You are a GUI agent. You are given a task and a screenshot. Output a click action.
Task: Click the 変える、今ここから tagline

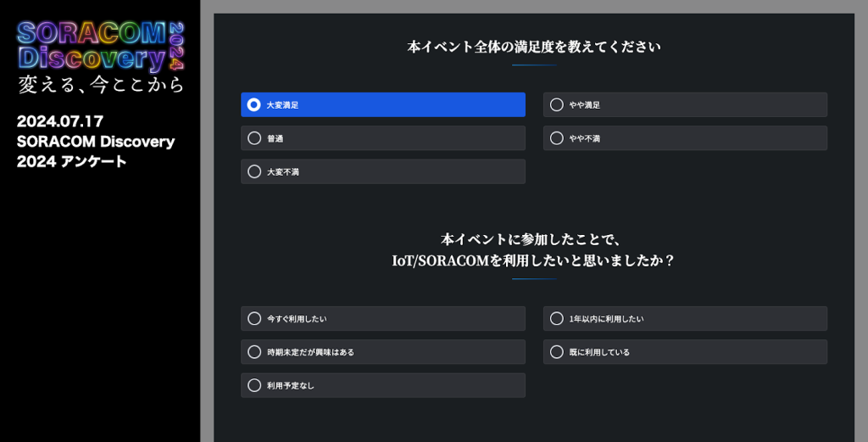coord(100,84)
